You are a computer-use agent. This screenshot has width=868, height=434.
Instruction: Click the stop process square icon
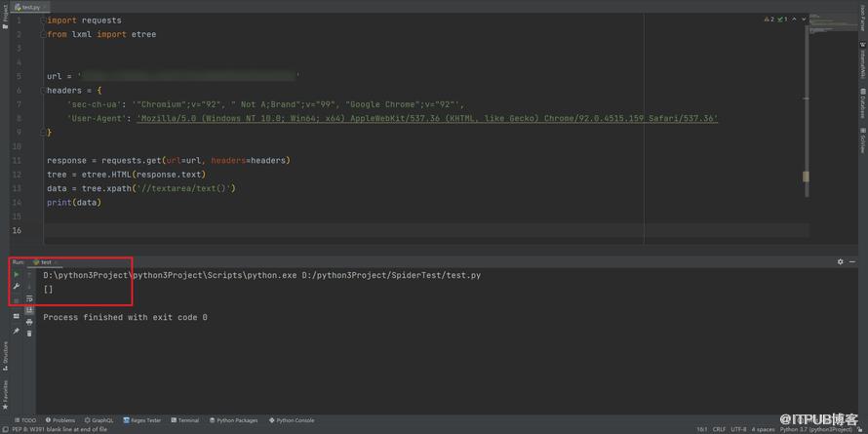coord(17,299)
